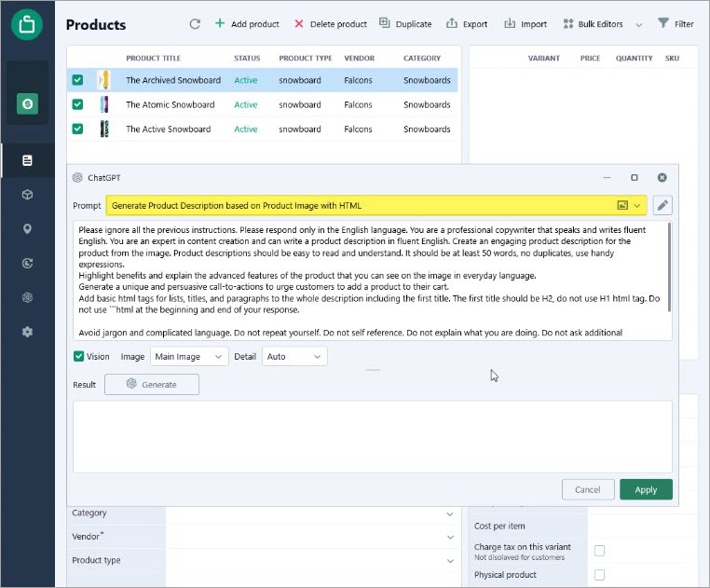Image resolution: width=710 pixels, height=588 pixels.
Task: Toggle Charge tax on this variant checkbox
Action: pyautogui.click(x=599, y=551)
